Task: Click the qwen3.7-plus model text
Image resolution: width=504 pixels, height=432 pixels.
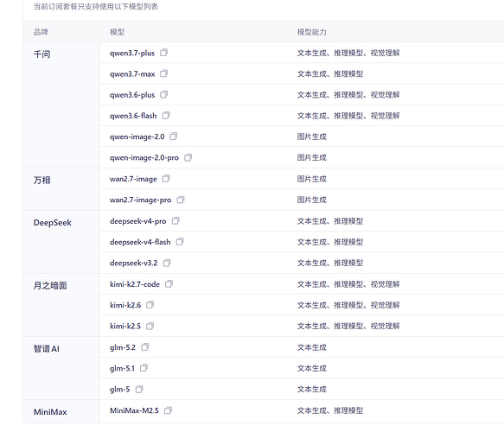Action: point(132,53)
